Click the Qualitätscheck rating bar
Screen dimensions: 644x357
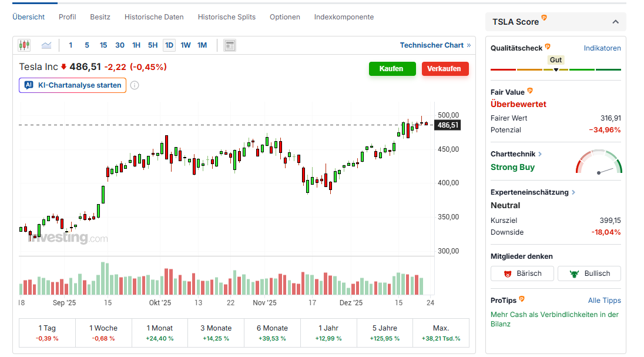[x=555, y=69]
